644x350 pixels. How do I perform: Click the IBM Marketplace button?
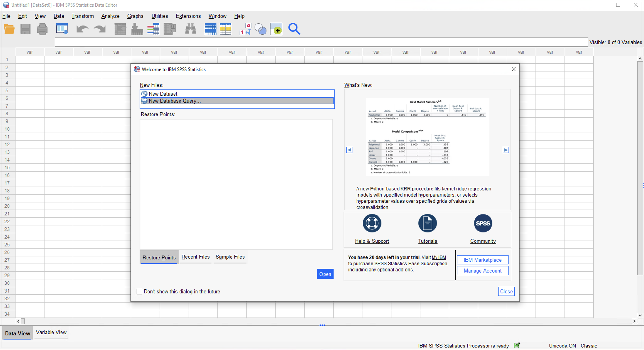click(482, 260)
